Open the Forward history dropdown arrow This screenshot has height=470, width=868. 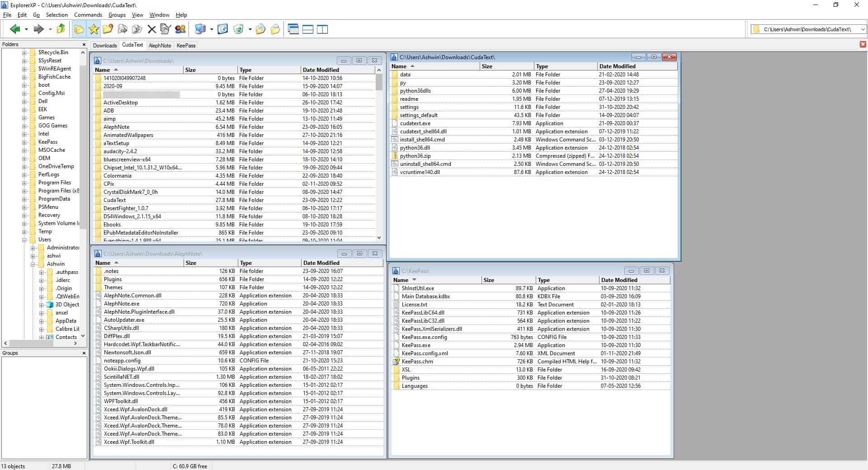[x=50, y=29]
